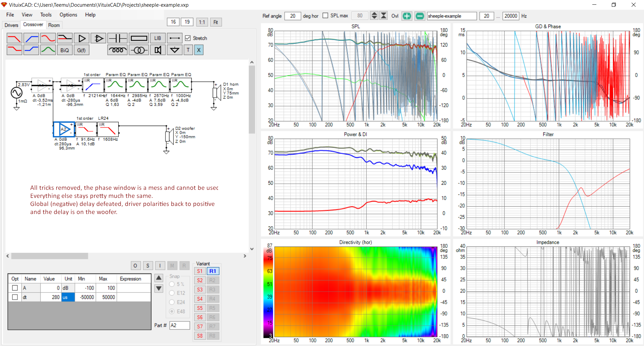The image size is (644, 346).
Task: Edit the reference angle field showing 20
Action: (293, 16)
